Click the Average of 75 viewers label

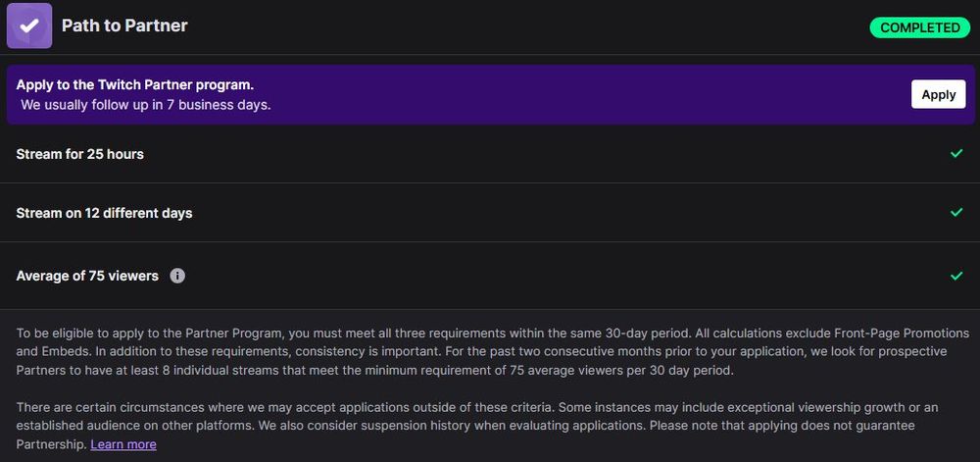click(x=87, y=276)
